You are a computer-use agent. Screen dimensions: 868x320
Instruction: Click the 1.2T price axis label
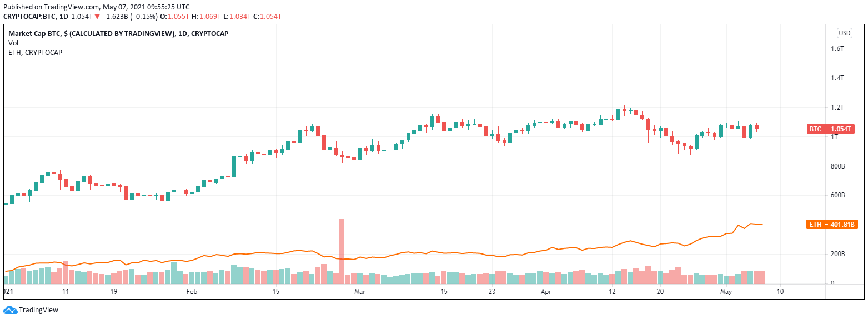click(x=837, y=107)
